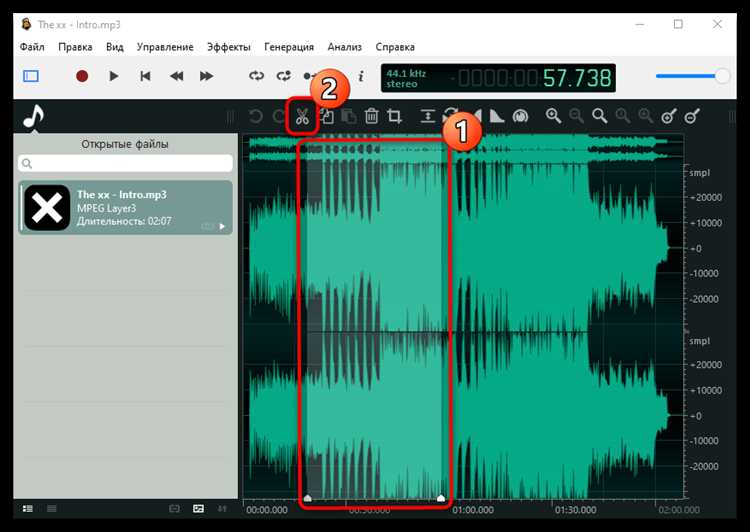
Task: Toggle the sidebar panel icon
Action: [x=31, y=76]
